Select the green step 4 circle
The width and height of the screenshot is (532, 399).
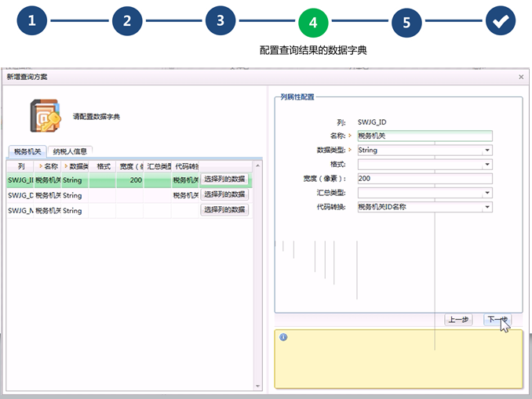[x=313, y=23]
